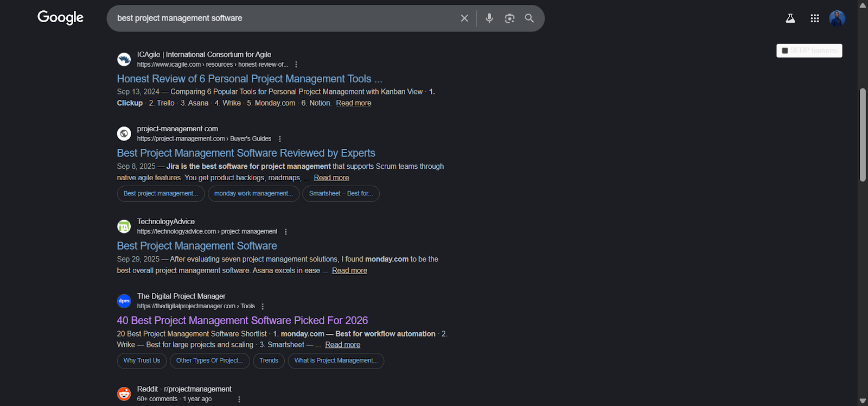Click 'The Digital Project Manager' site name
Viewport: 868px width, 406px height.
[181, 296]
